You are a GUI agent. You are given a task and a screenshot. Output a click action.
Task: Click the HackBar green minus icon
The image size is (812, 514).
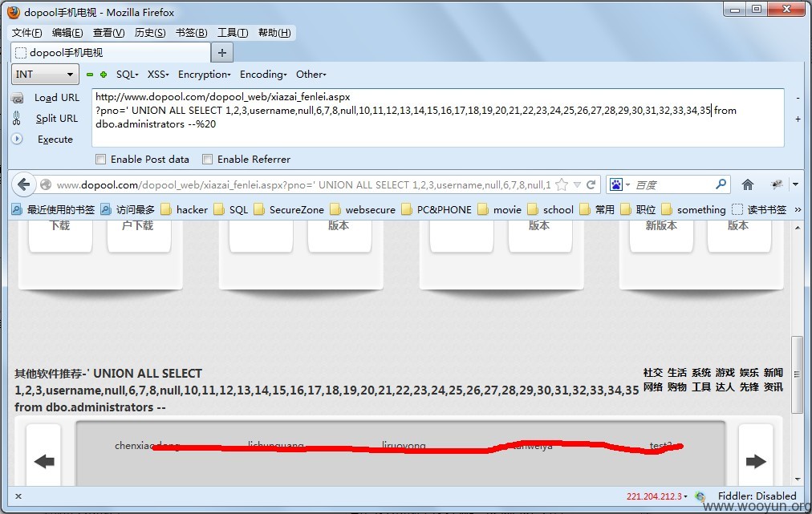click(x=90, y=75)
